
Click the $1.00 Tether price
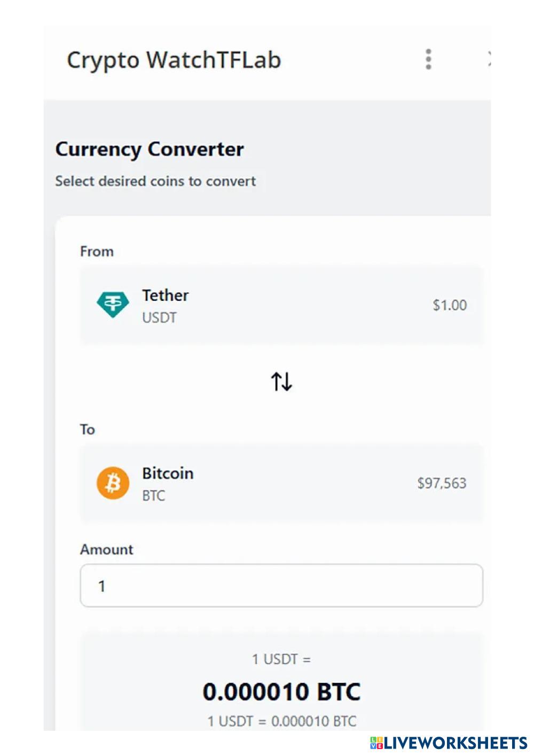pyautogui.click(x=450, y=305)
